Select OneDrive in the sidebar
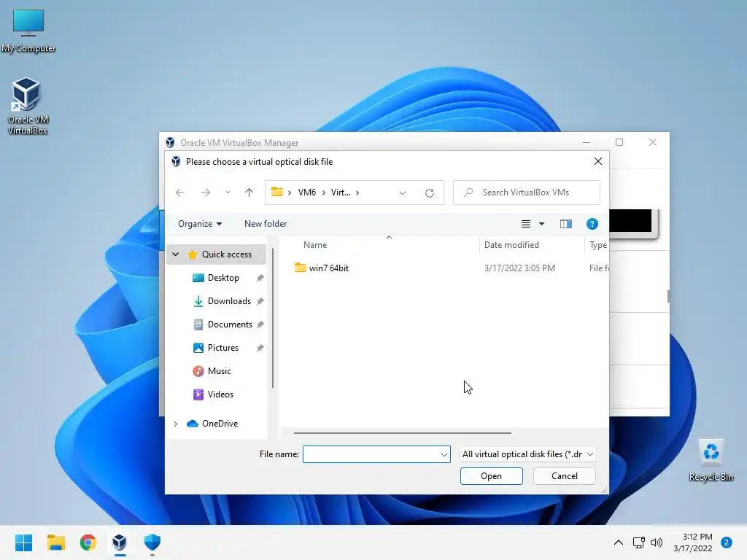The height and width of the screenshot is (560, 747). coord(219,424)
